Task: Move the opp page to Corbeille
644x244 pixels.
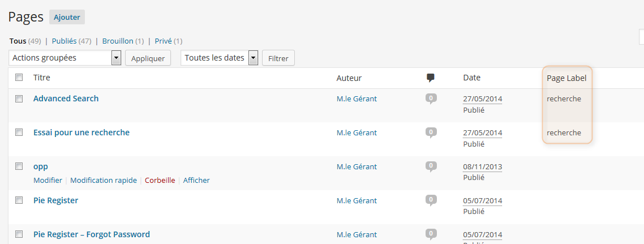Action: tap(160, 181)
